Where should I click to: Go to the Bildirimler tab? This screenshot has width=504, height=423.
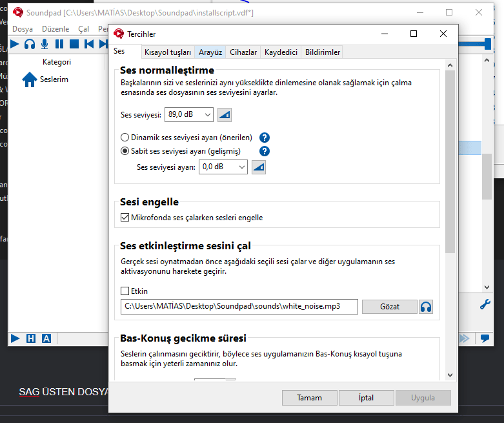click(323, 52)
